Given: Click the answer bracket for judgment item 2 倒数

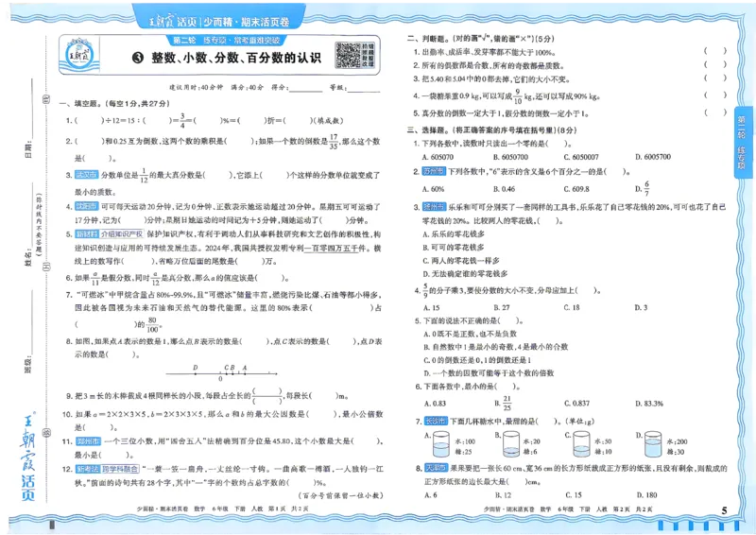Looking at the screenshot, I should [x=715, y=64].
